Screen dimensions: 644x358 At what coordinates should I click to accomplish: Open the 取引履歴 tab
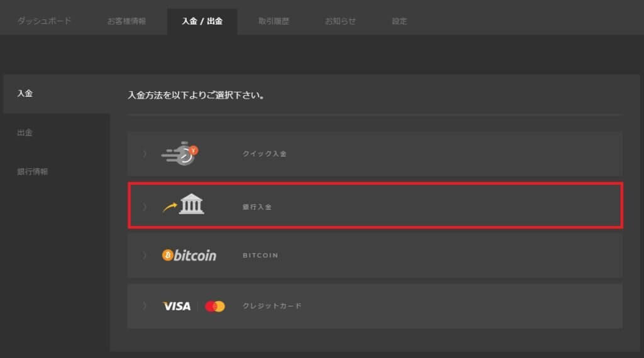(274, 21)
